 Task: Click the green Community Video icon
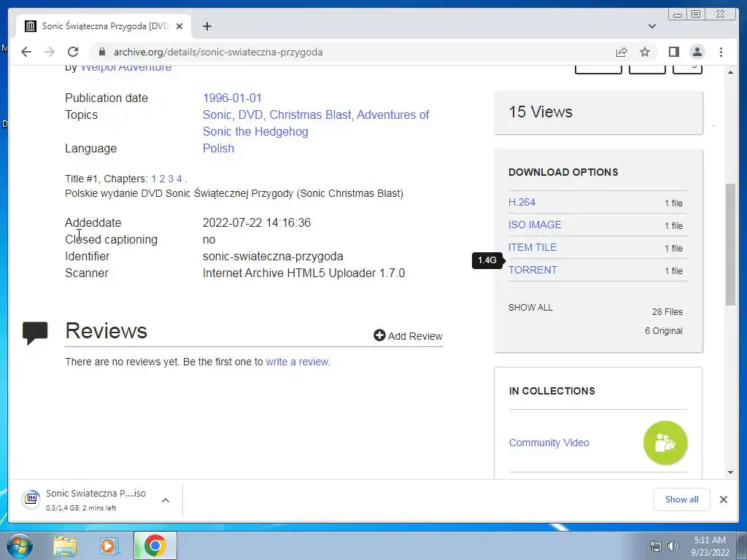click(665, 443)
